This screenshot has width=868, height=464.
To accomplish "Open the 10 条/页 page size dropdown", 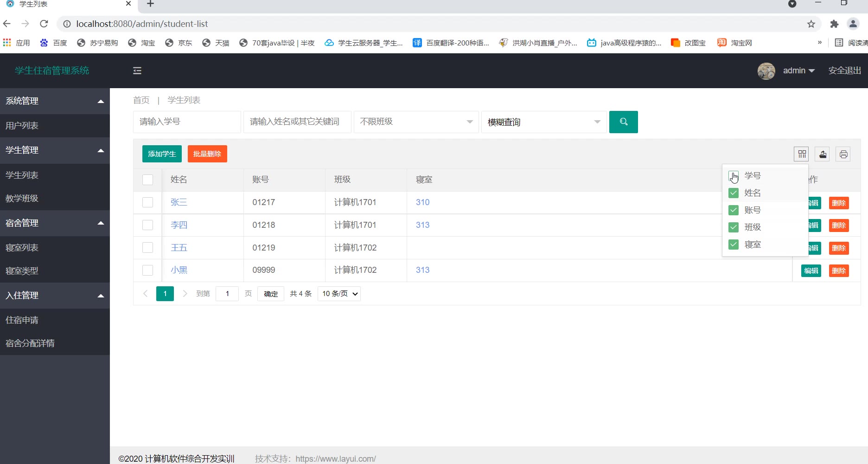I will [339, 294].
